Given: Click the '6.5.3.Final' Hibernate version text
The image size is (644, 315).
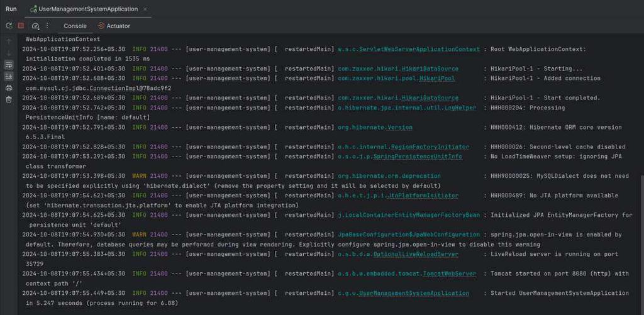Looking at the screenshot, I should 45,137.
